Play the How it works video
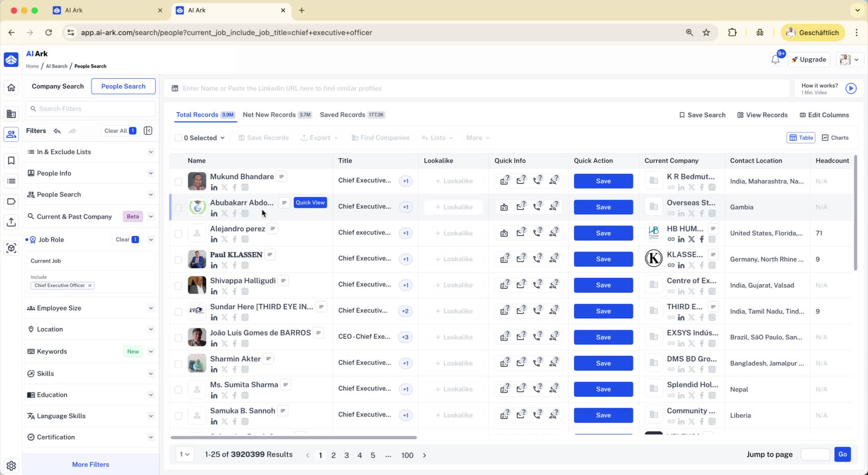Screen dimensions: 868x475 851,88
